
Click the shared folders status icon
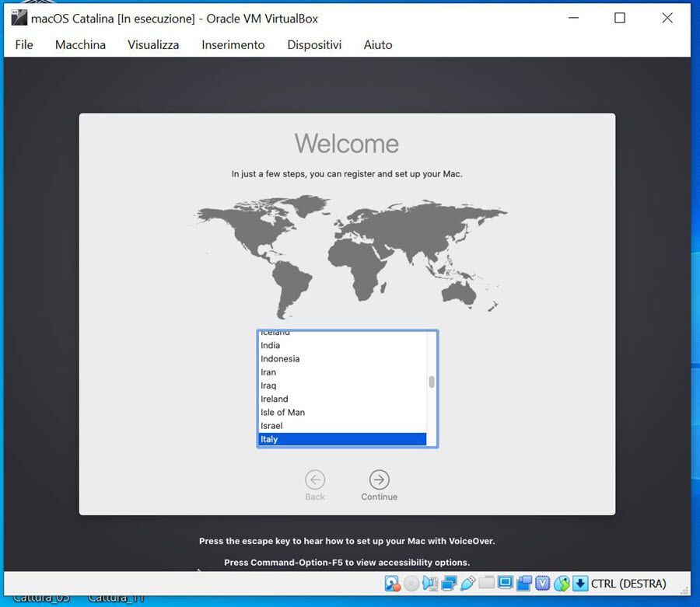click(x=486, y=583)
